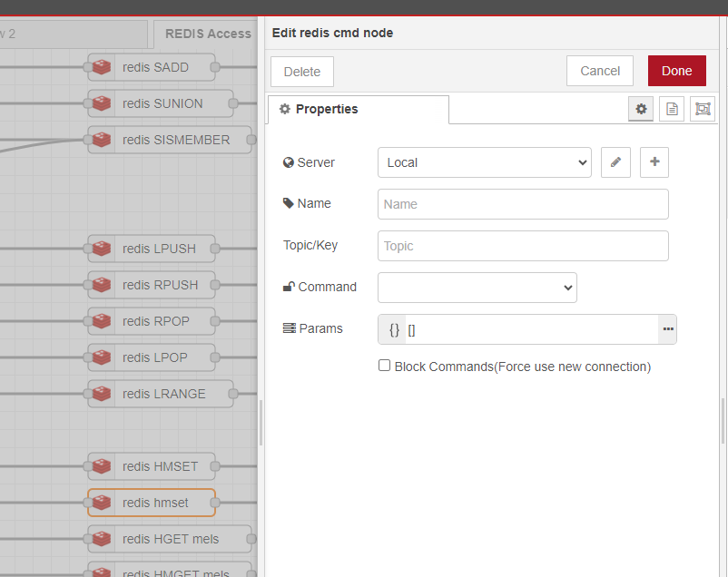Click the sidebar separator handle beside canvas
The image size is (728, 577).
click(x=261, y=423)
